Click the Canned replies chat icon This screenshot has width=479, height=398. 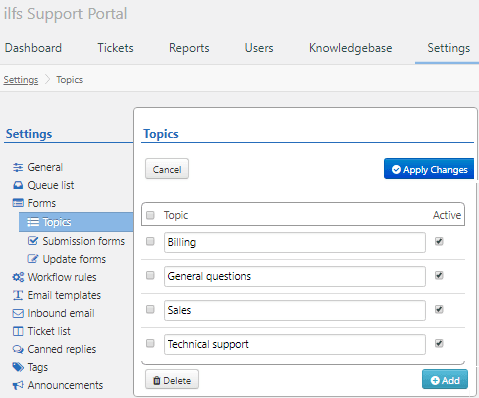(18, 349)
